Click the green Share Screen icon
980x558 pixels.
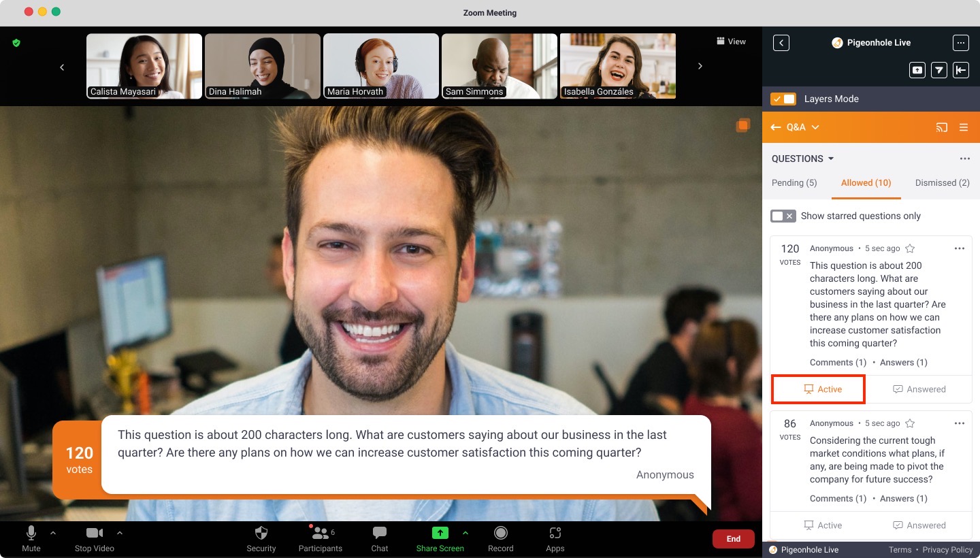pos(440,533)
